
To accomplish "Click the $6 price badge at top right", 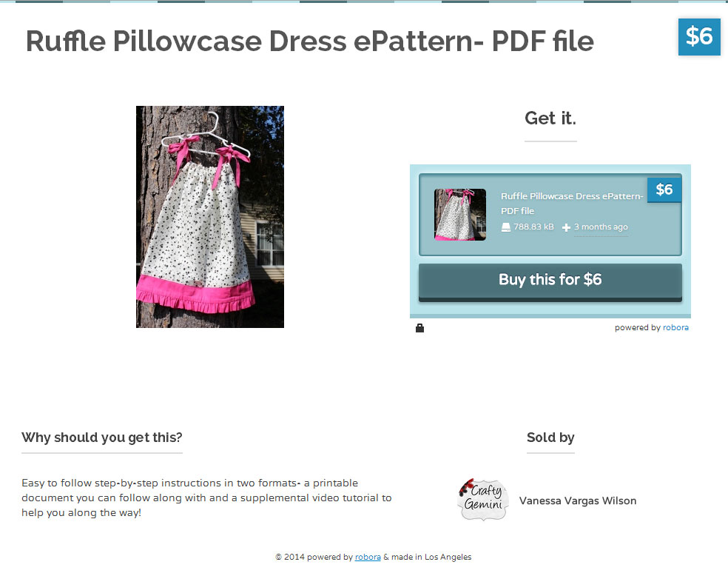I will (x=699, y=37).
